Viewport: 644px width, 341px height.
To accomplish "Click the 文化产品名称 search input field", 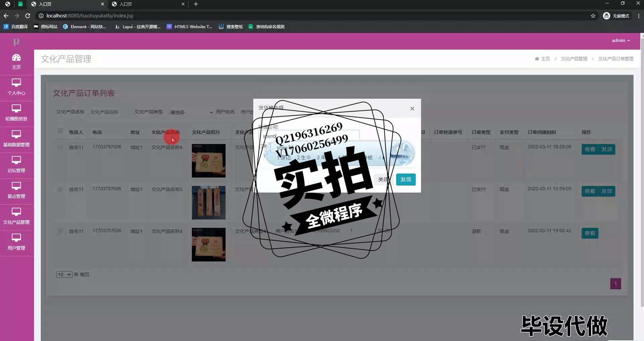I will point(109,112).
